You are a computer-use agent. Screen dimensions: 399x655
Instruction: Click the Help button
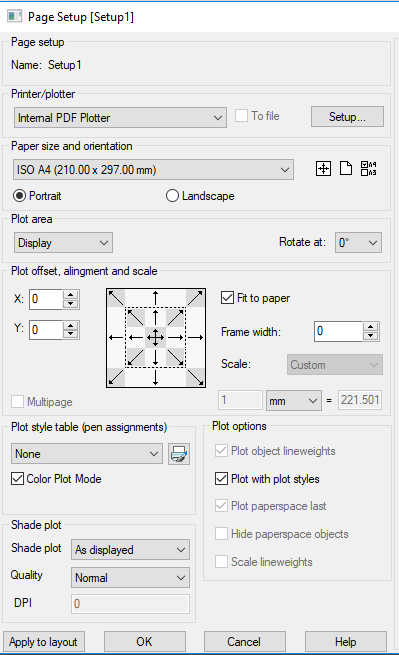point(346,642)
